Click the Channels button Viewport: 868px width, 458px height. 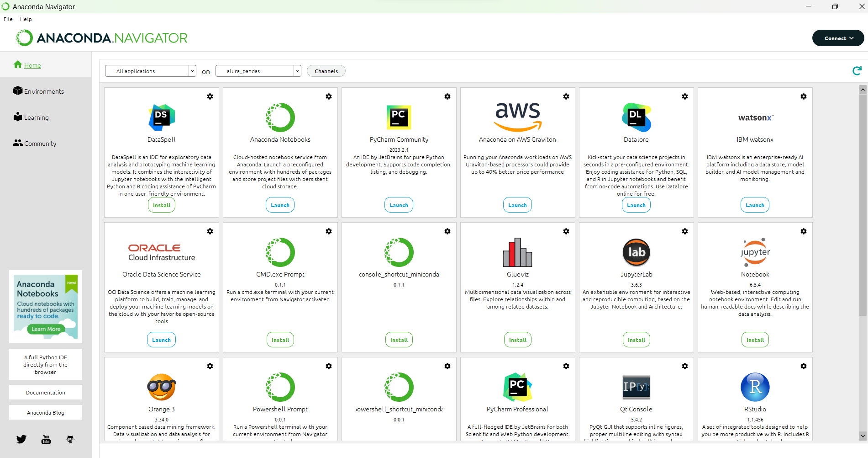pos(326,71)
